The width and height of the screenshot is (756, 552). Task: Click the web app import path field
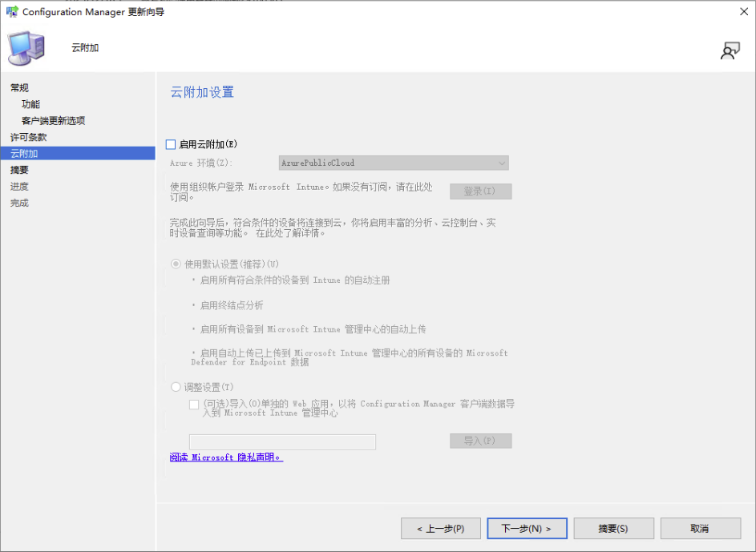click(282, 441)
